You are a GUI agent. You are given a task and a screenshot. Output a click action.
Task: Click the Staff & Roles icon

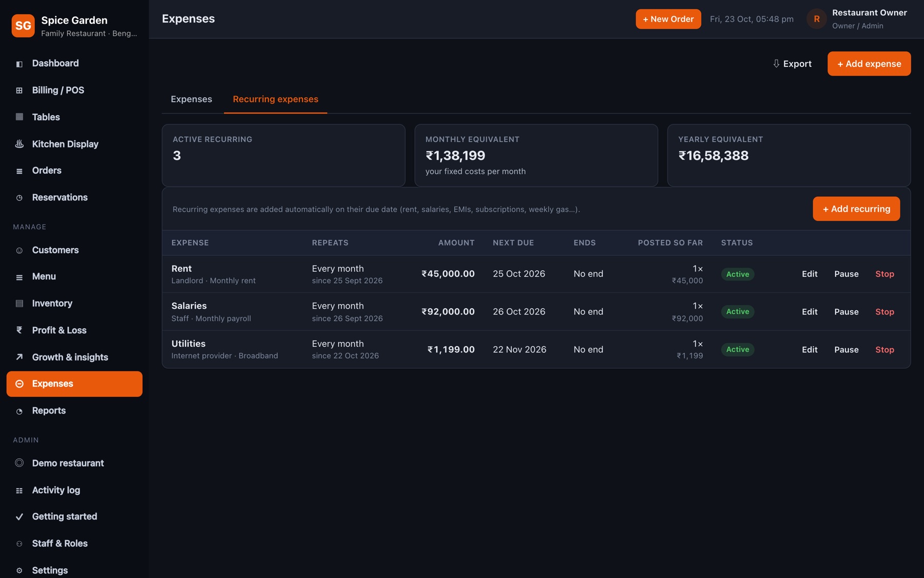pyautogui.click(x=20, y=544)
